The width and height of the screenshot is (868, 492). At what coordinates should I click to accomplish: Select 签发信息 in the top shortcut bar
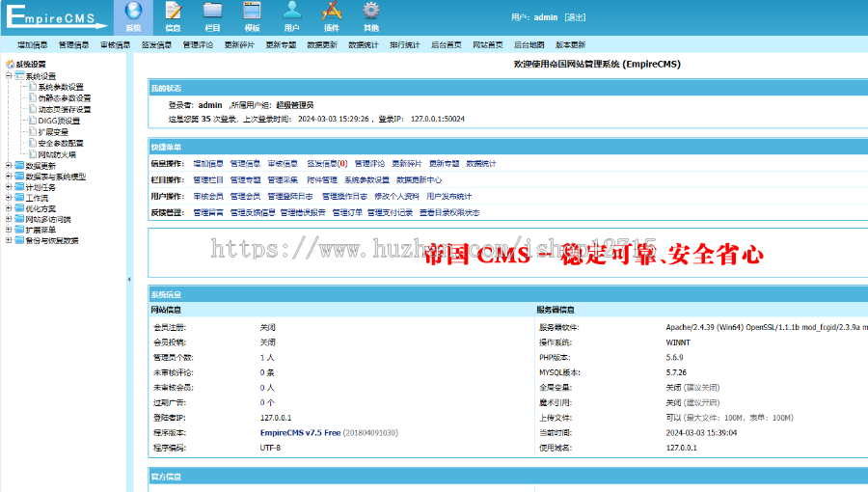(x=156, y=44)
